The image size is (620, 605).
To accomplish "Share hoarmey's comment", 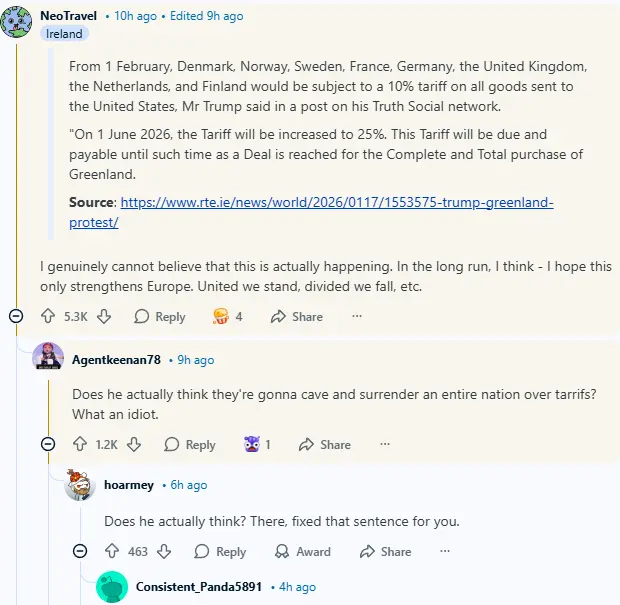I will click(384, 551).
